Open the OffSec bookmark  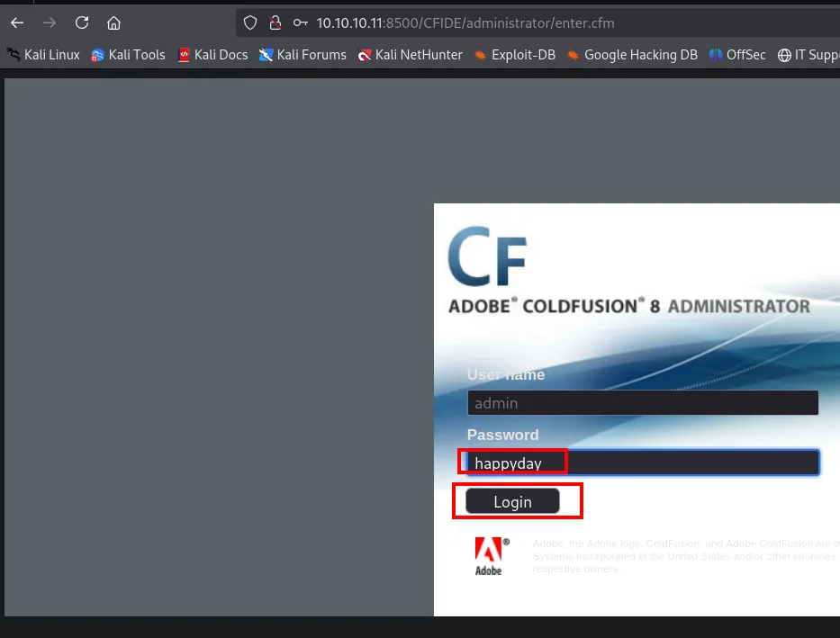pyautogui.click(x=737, y=55)
